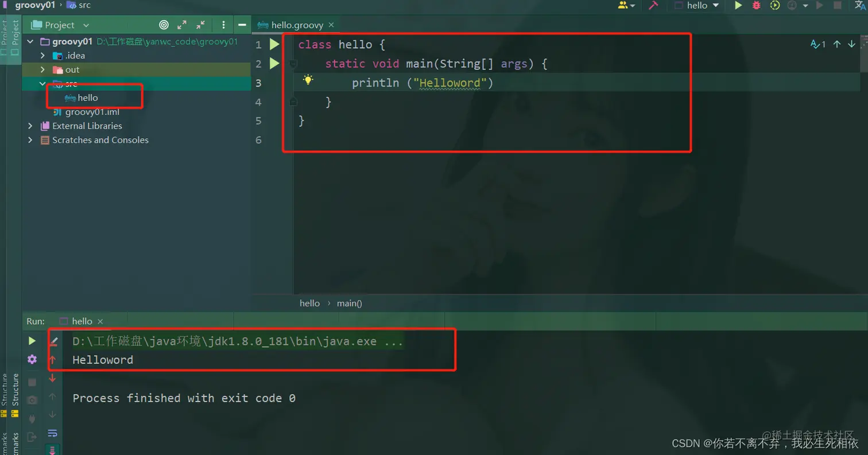The width and height of the screenshot is (868, 455).
Task: Select the out folder row
Action: [x=137, y=69]
